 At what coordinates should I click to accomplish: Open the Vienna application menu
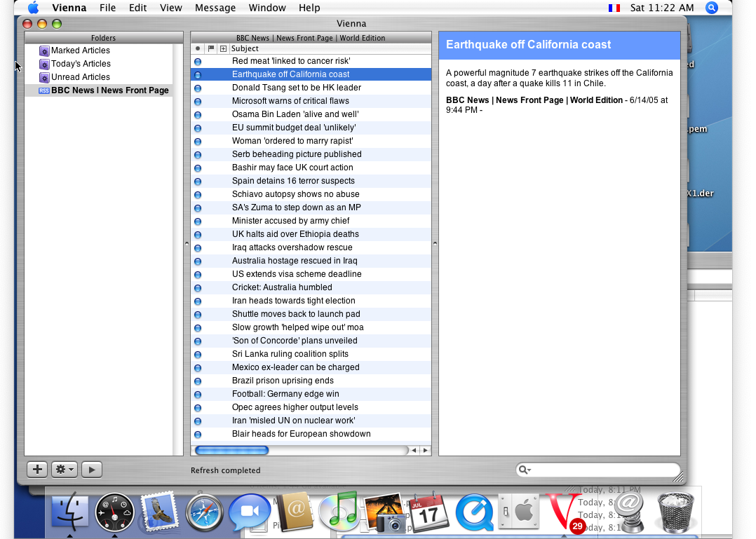[69, 8]
